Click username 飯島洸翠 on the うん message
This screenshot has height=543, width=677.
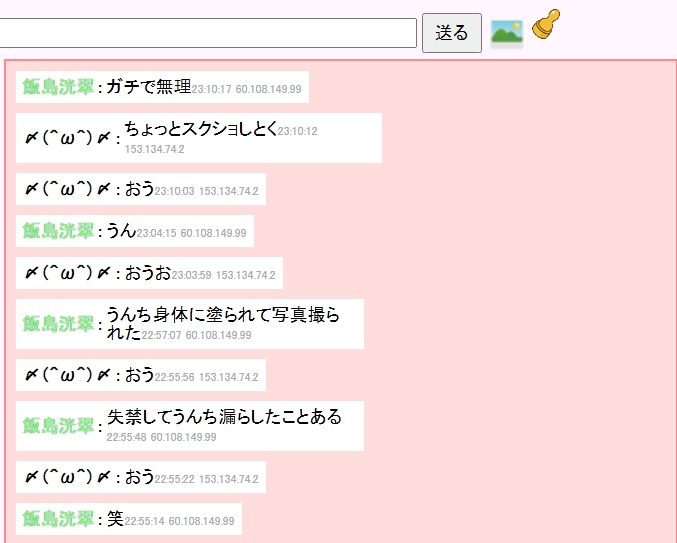(59, 232)
